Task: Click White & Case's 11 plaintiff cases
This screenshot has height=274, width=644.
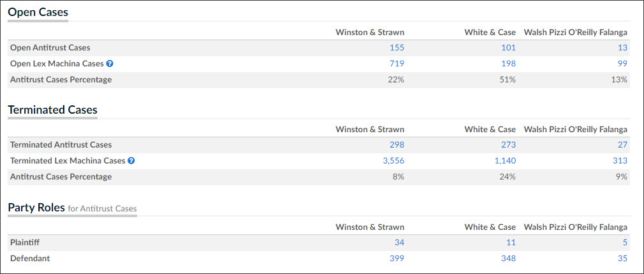Action: tap(511, 243)
